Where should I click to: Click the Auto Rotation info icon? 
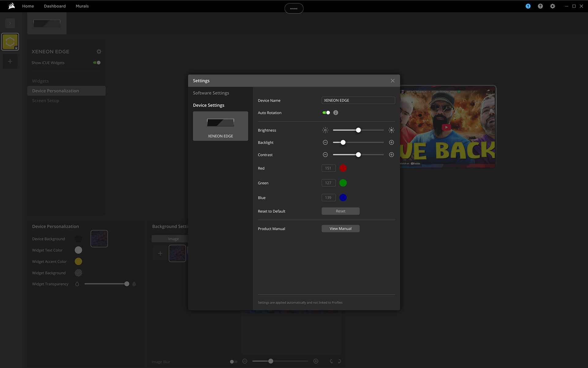336,113
